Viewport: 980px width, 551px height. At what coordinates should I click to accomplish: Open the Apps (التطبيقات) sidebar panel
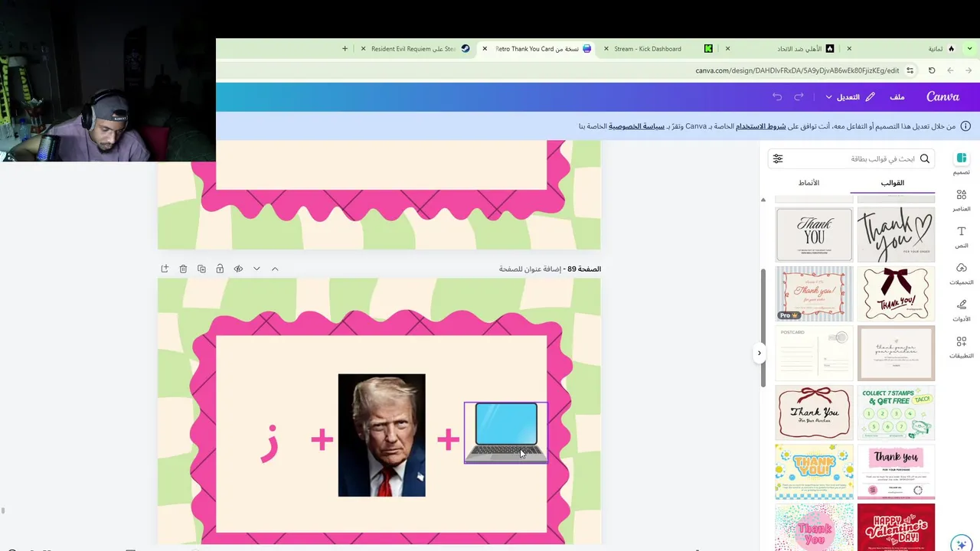[x=962, y=347]
